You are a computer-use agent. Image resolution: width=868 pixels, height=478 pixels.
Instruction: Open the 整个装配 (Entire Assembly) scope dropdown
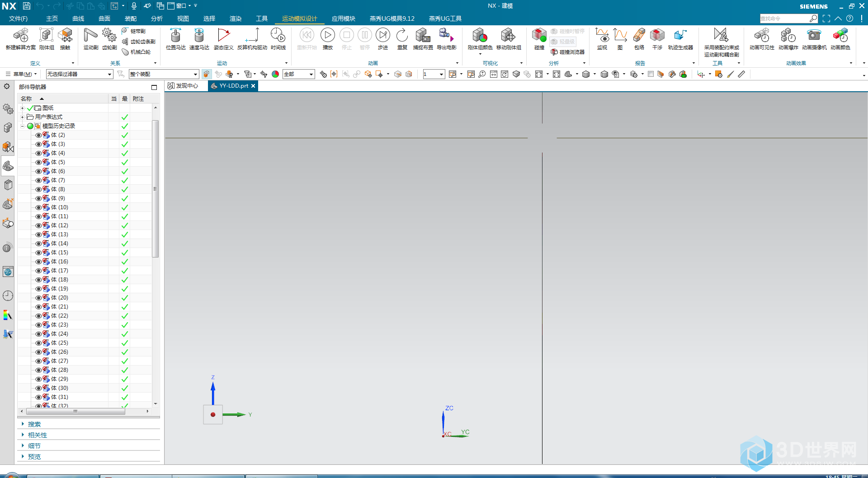tap(164, 74)
